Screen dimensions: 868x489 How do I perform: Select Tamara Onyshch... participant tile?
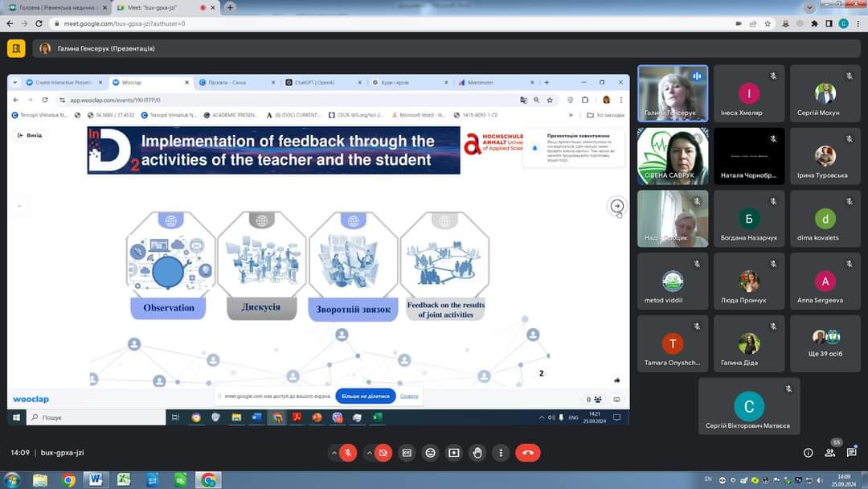click(x=673, y=343)
